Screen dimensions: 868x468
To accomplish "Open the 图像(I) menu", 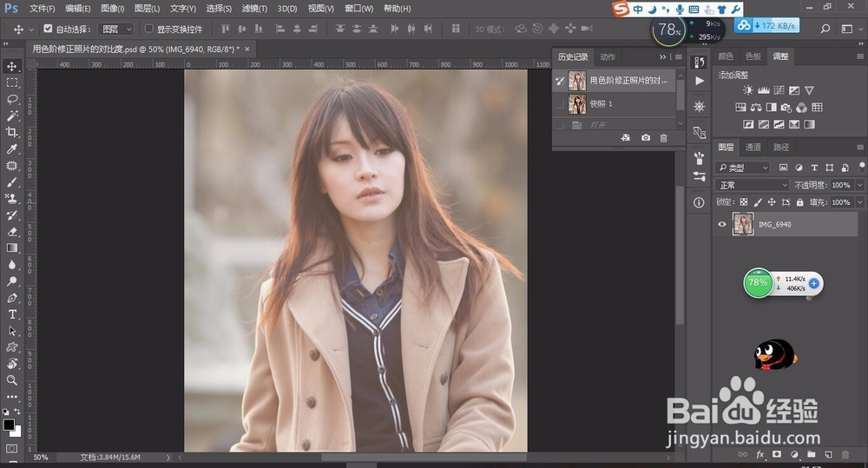I will (112, 9).
